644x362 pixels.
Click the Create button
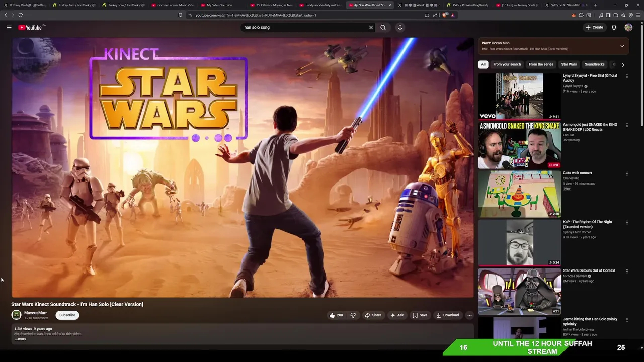click(x=594, y=27)
